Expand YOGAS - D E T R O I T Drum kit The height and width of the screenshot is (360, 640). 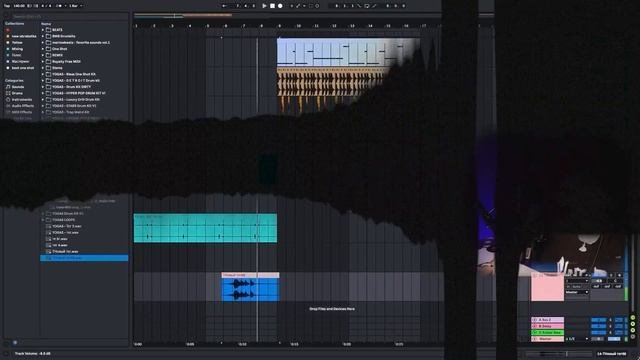[43, 80]
